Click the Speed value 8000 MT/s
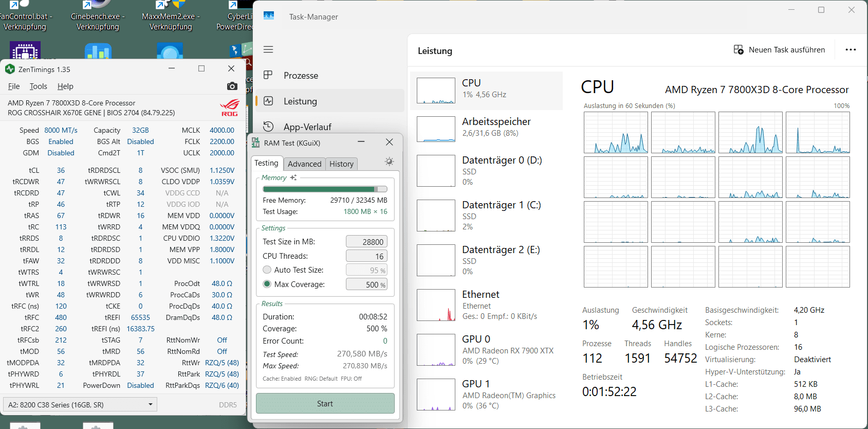 61,130
